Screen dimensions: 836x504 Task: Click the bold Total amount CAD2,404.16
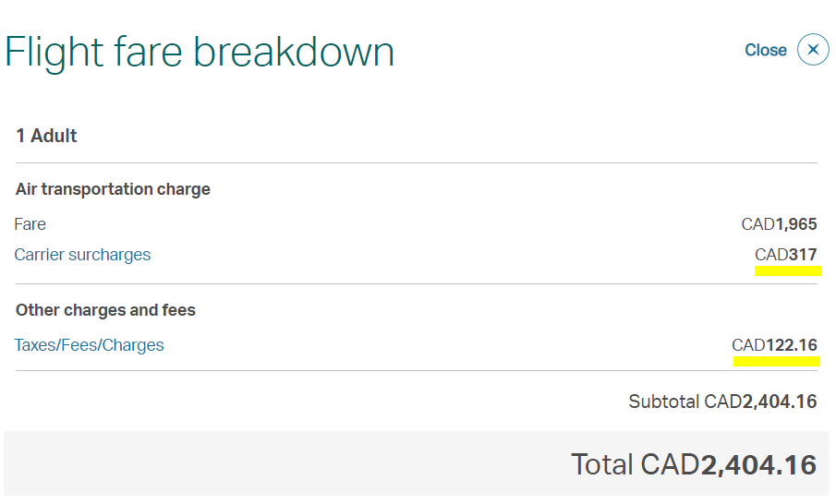(x=728, y=464)
